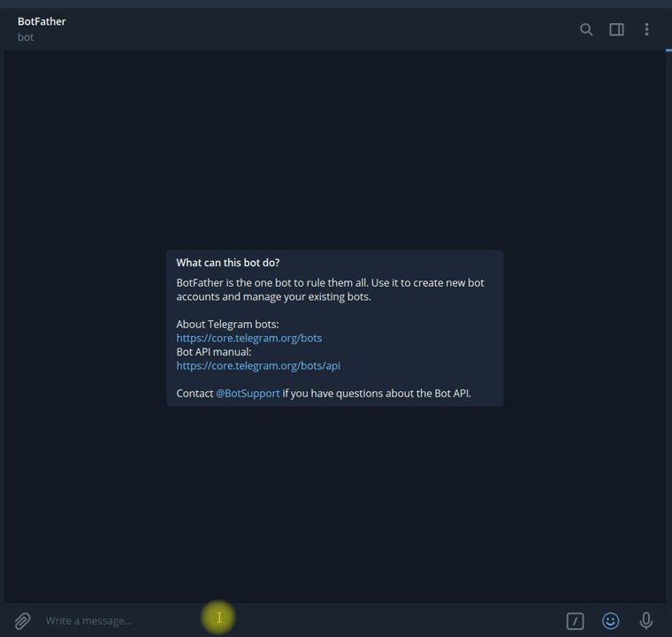672x637 pixels.
Task: Click the 'About Telegram bots:' text
Action: coord(227,325)
